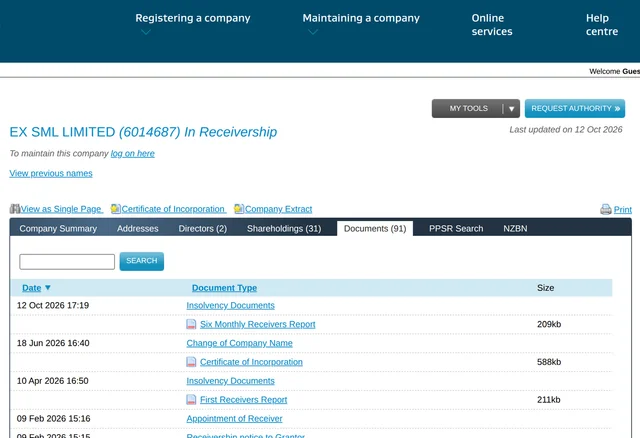Click the Search button
The height and width of the screenshot is (438, 640).
pos(142,261)
